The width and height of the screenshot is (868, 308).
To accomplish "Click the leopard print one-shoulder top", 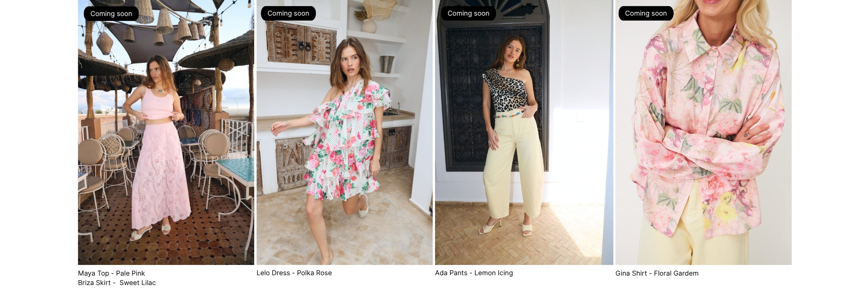I will pyautogui.click(x=505, y=91).
